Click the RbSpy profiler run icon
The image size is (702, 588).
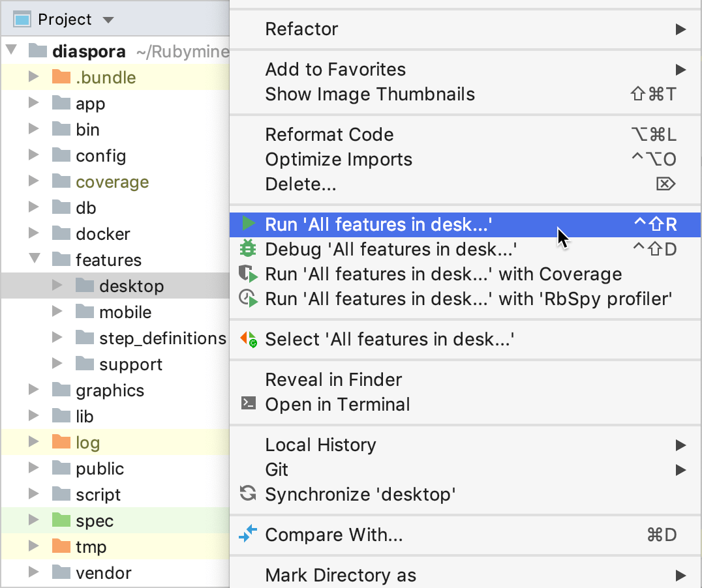[249, 299]
